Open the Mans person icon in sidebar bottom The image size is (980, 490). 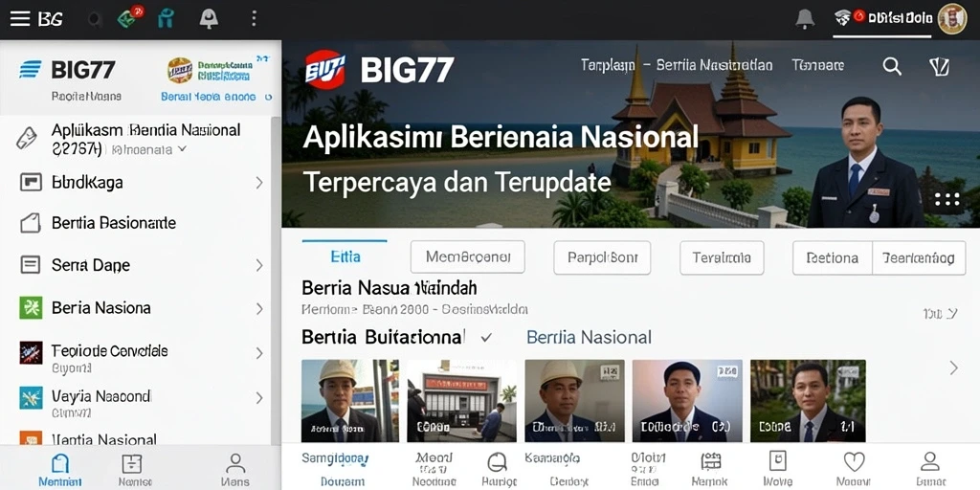point(235,463)
